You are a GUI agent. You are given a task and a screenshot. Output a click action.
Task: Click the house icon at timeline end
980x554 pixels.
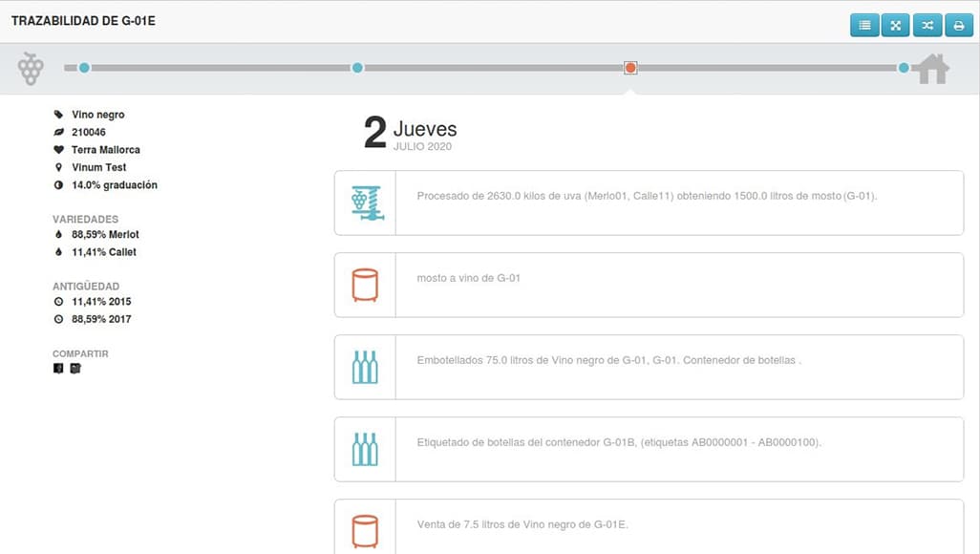[930, 69]
